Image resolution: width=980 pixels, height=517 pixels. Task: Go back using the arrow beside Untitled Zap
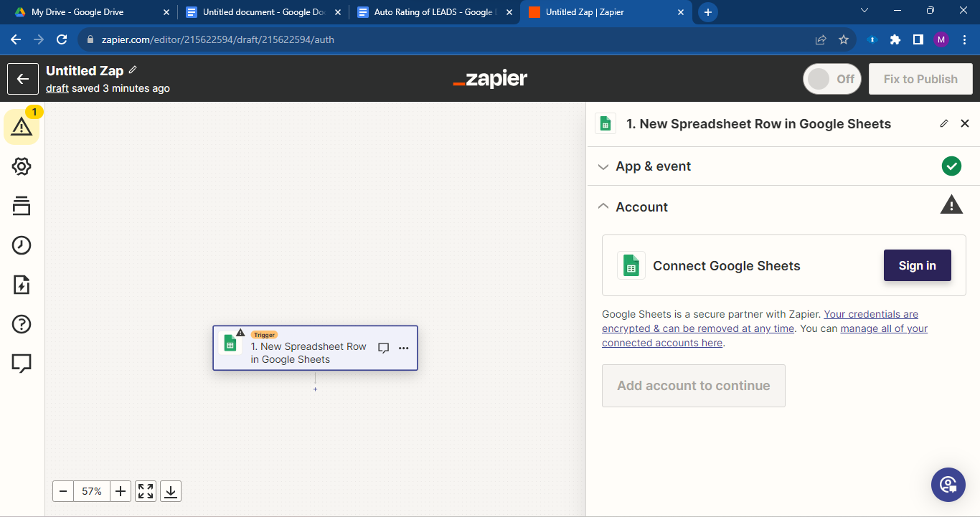click(x=23, y=79)
